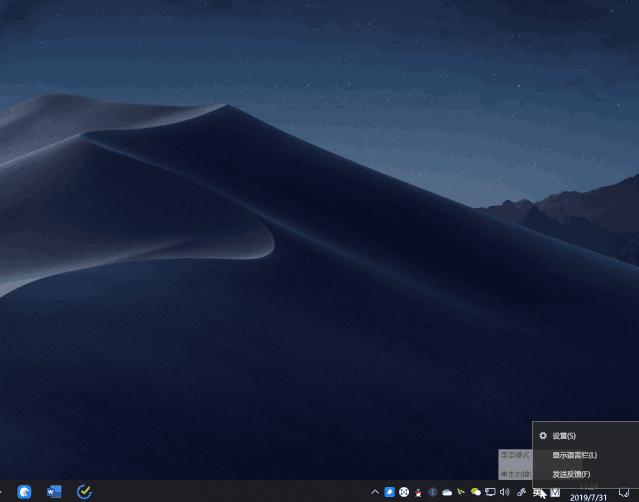
Task: Open the blue bird tray icon
Action: 389,492
